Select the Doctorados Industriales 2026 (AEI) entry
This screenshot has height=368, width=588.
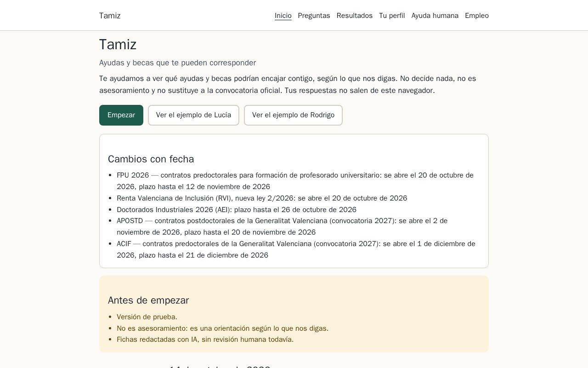237,210
